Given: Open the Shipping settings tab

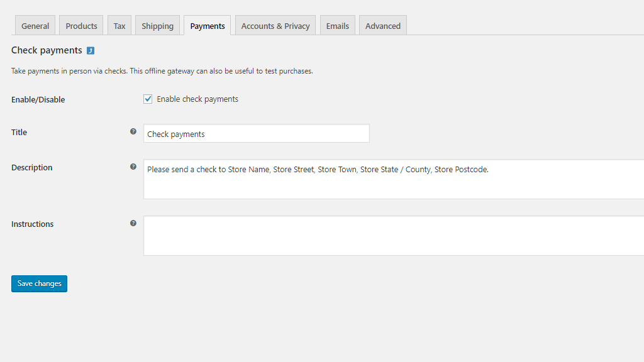Looking at the screenshot, I should pyautogui.click(x=157, y=26).
